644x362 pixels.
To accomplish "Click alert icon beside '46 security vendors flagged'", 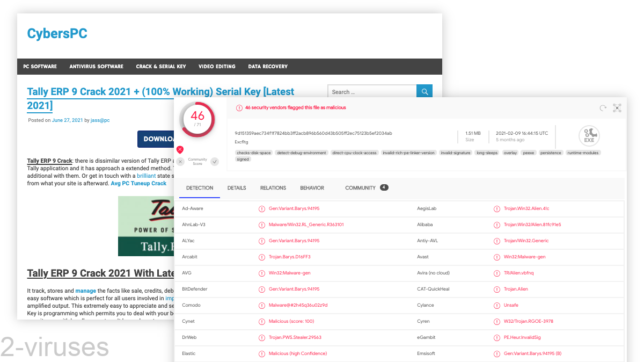I will 239,107.
